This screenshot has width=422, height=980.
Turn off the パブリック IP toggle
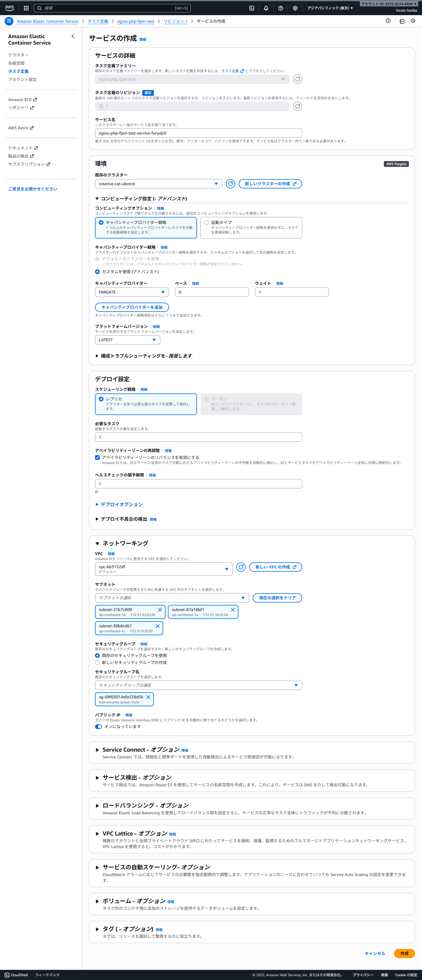click(99, 727)
